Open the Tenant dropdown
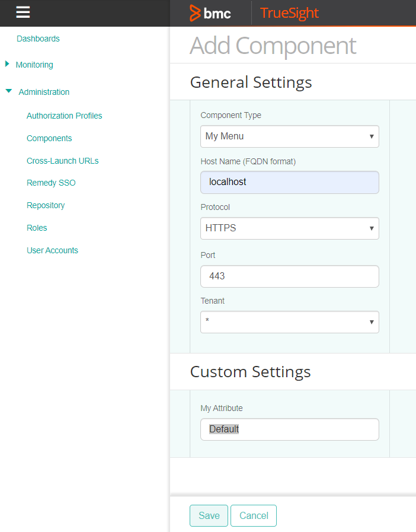This screenshot has height=532, width=416. [x=290, y=322]
